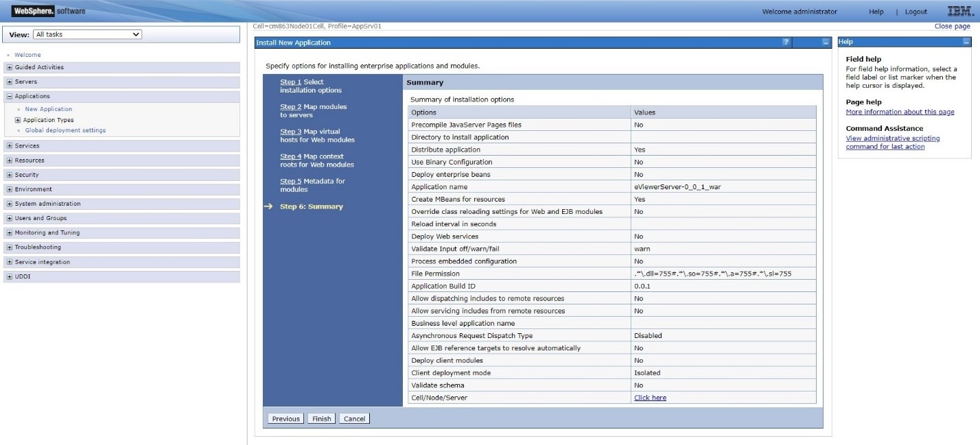This screenshot has height=445, width=980.
Task: Expand the Resources section plus icon
Action: (9, 160)
